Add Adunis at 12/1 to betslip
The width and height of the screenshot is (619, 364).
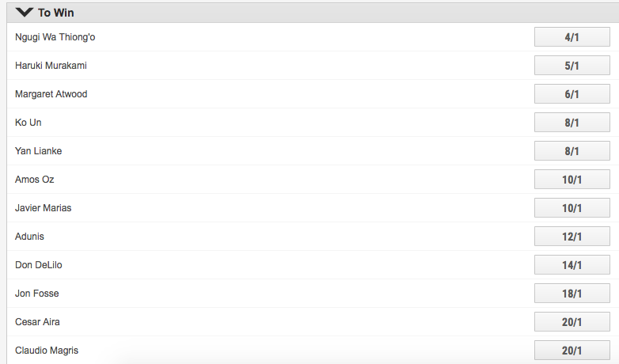click(x=572, y=237)
